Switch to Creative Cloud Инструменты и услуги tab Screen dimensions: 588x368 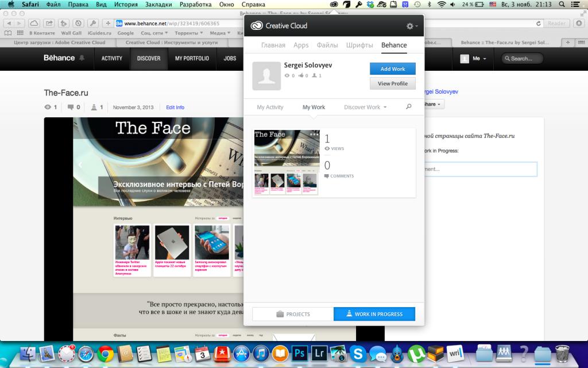pyautogui.click(x=171, y=43)
